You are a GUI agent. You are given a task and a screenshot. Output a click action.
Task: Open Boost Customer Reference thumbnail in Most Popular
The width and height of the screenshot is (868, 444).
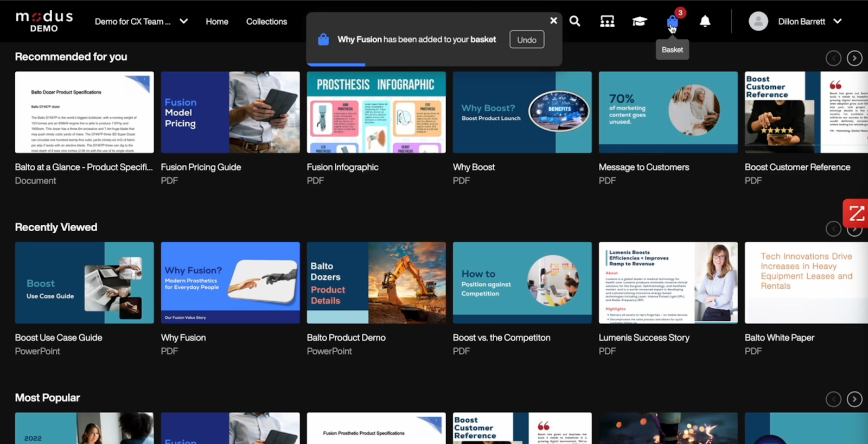[522, 428]
